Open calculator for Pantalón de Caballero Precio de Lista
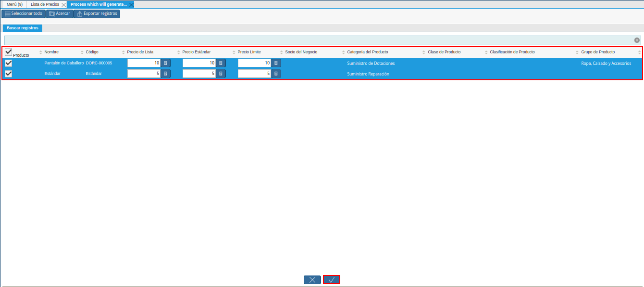644x287 pixels. pos(165,63)
